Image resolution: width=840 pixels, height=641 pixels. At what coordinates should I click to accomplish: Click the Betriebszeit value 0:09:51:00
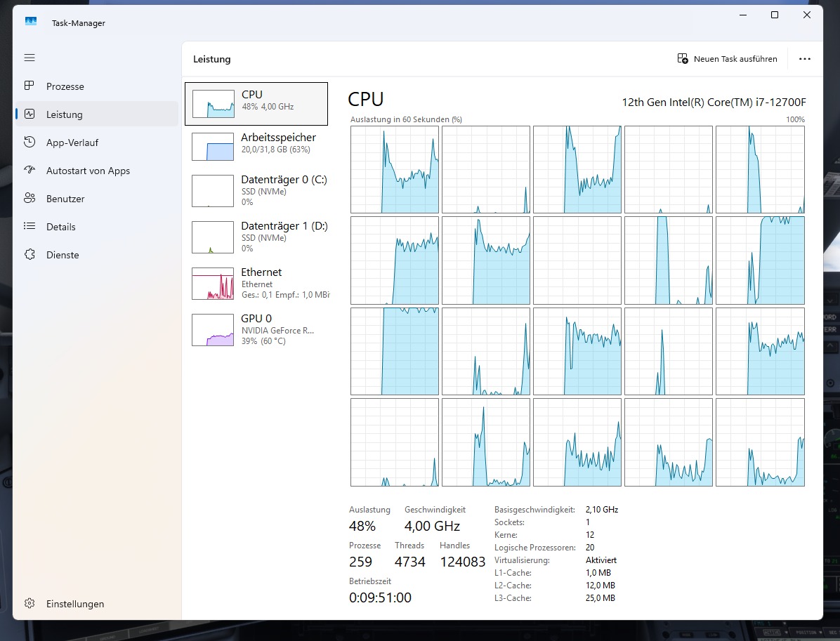pos(381,597)
